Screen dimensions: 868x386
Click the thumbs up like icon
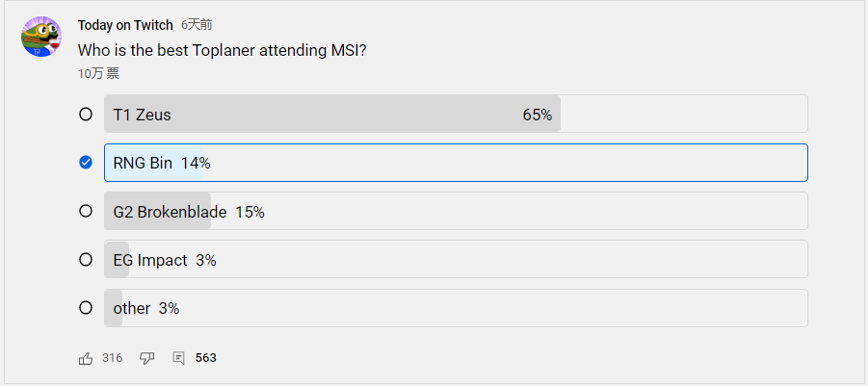click(x=86, y=358)
